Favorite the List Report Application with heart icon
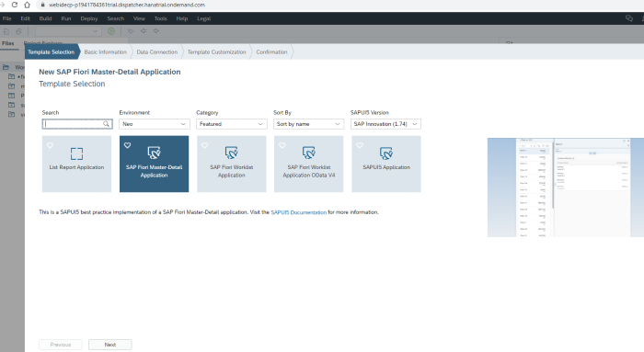The width and height of the screenshot is (644, 352). click(x=50, y=145)
